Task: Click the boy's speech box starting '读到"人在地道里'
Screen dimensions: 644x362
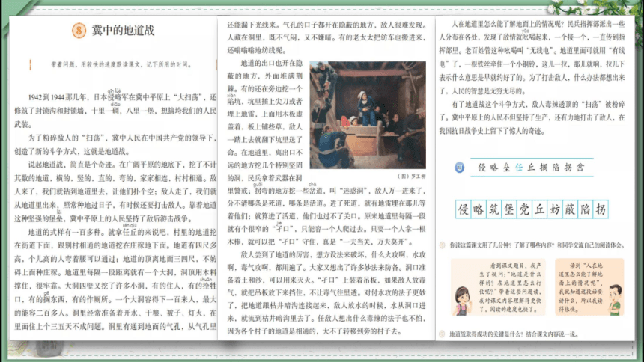Action: pos(589,287)
